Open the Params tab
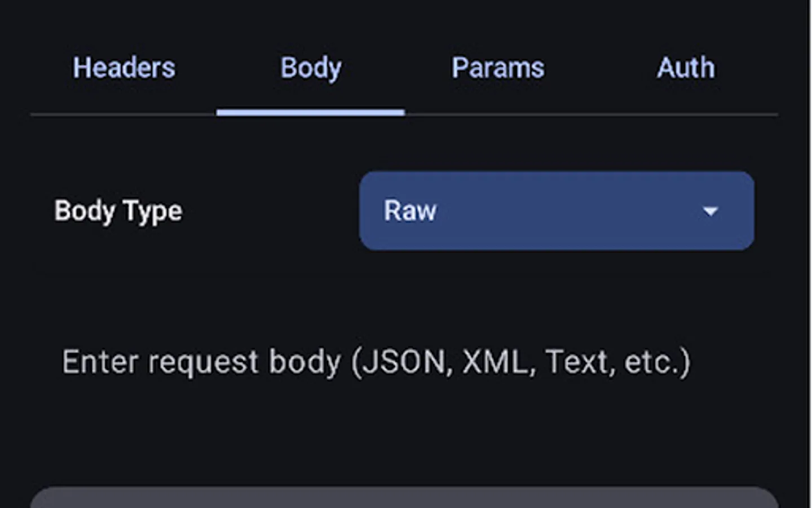812x508 pixels. tap(498, 68)
